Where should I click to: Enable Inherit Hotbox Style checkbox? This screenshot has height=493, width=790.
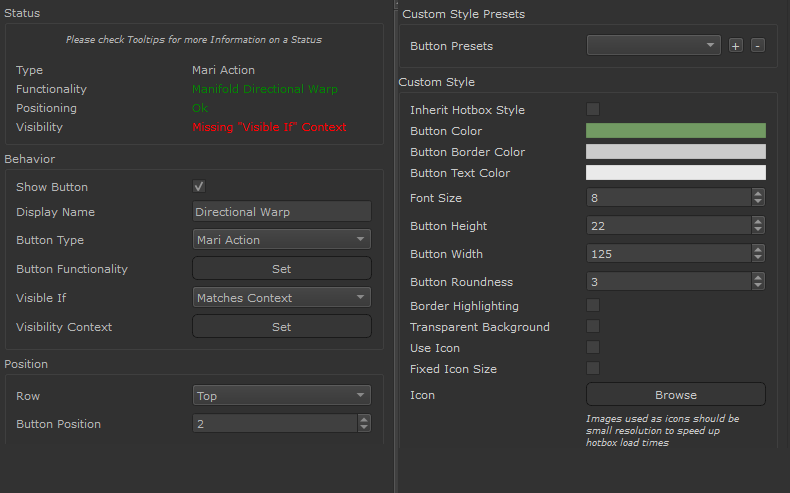coord(593,109)
